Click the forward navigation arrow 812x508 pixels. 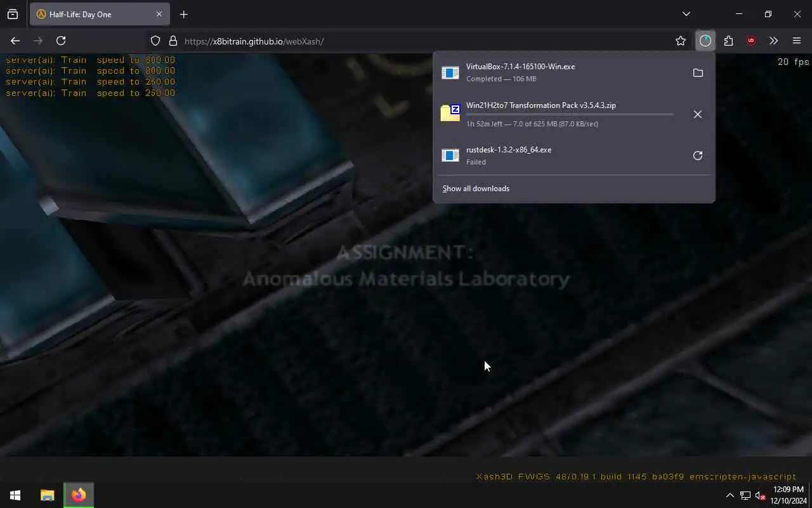coord(38,41)
